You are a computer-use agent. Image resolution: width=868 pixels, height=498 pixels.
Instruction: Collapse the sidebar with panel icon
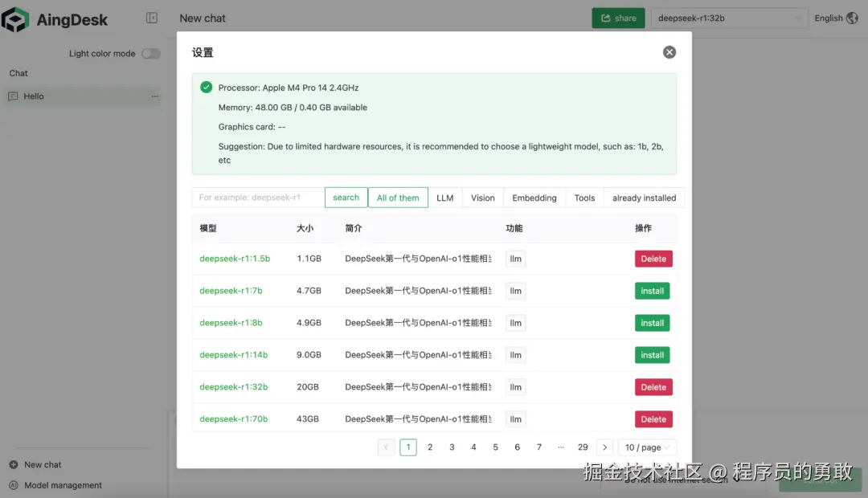click(x=152, y=18)
